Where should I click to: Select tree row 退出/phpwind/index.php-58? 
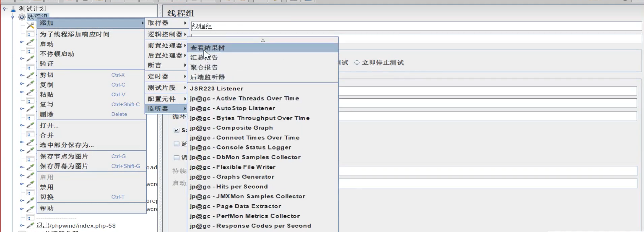click(x=76, y=226)
